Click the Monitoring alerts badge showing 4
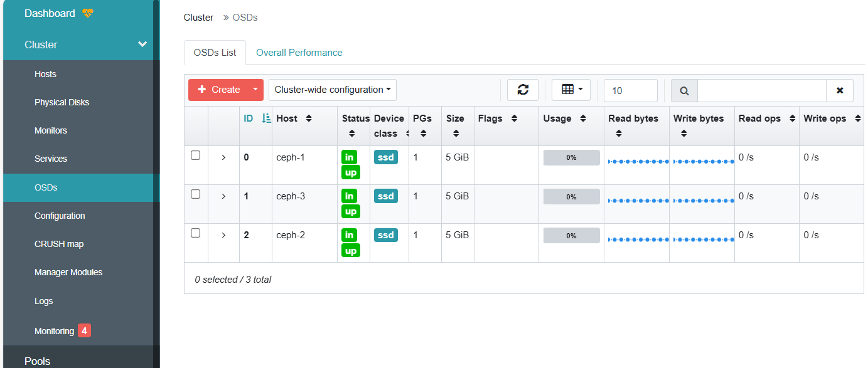The width and height of the screenshot is (868, 368). pos(84,330)
